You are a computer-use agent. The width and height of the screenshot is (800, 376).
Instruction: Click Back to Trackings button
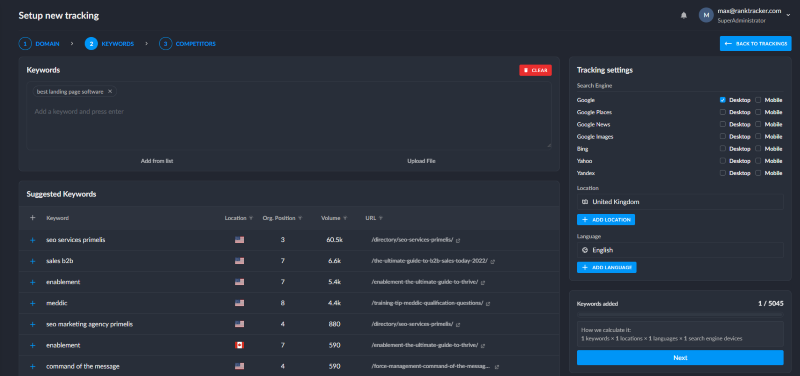pos(756,44)
